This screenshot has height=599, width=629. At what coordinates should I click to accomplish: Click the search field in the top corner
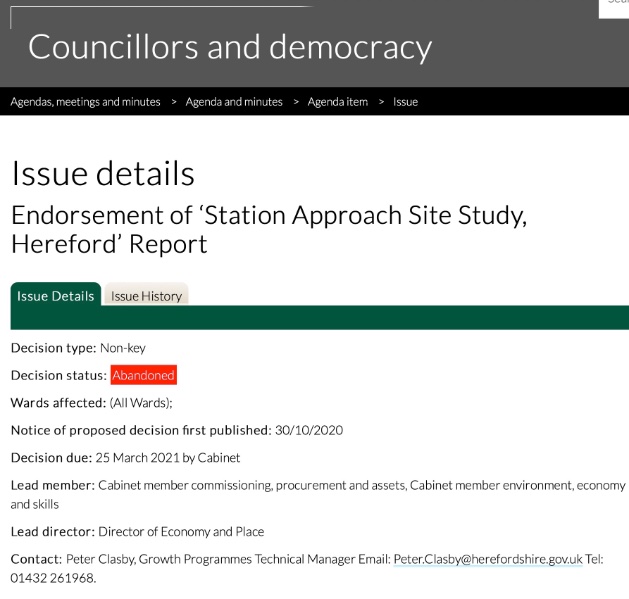(x=613, y=6)
